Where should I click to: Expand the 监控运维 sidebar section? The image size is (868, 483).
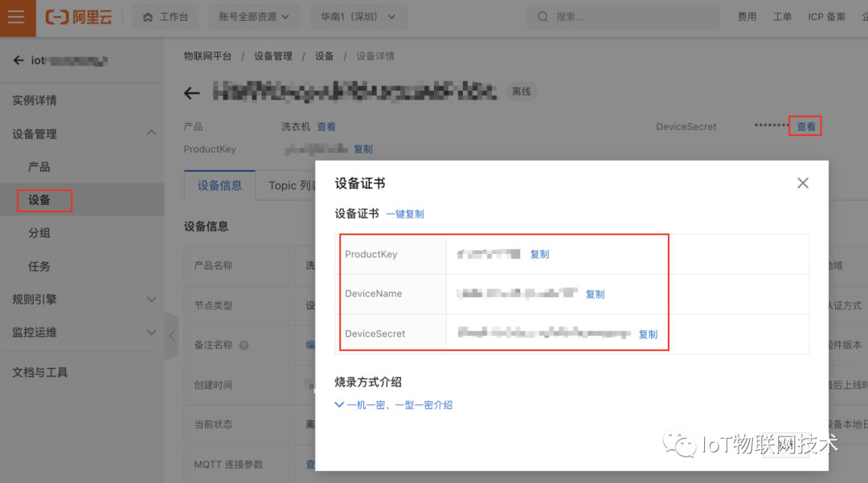pos(151,333)
